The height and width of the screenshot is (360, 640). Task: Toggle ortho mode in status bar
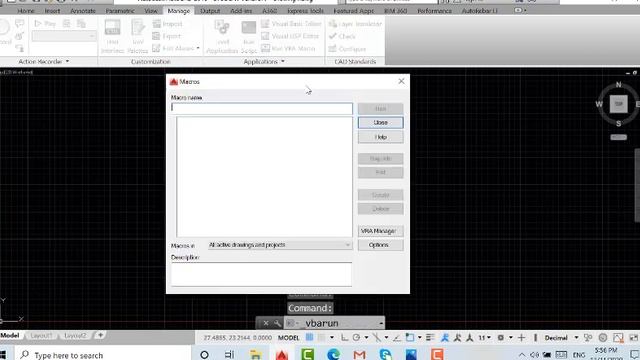click(344, 338)
